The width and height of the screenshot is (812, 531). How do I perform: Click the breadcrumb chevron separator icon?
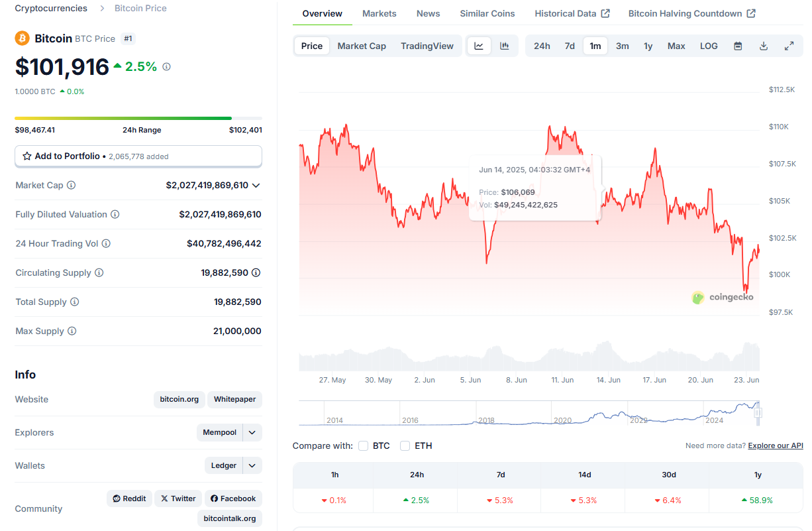coord(102,9)
